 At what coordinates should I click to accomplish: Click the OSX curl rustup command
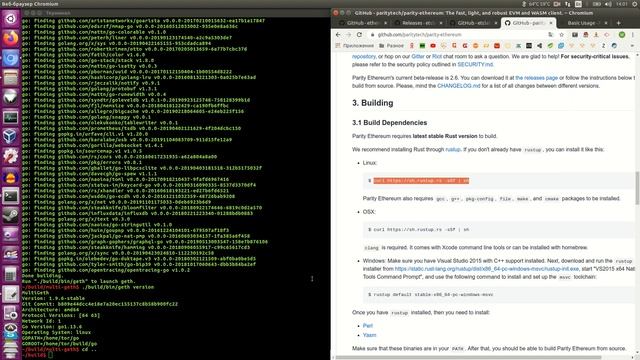421,230
